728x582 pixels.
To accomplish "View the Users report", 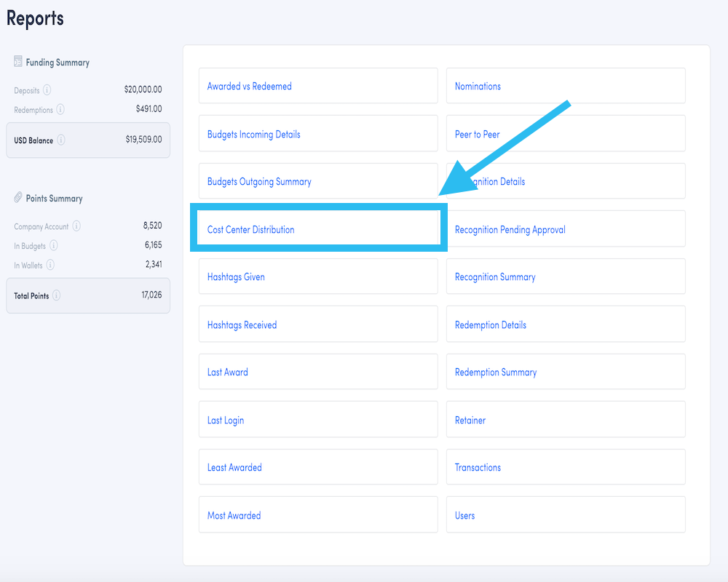I will [x=464, y=514].
